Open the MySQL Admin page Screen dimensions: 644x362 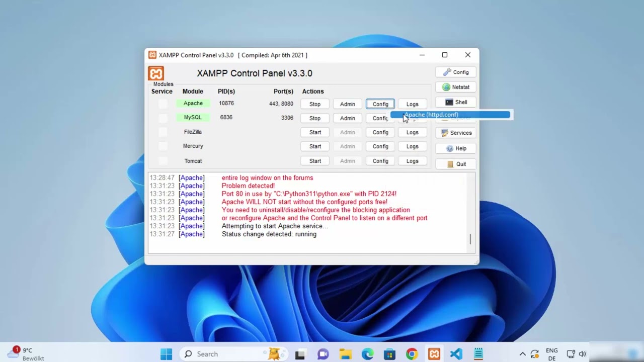coord(347,118)
